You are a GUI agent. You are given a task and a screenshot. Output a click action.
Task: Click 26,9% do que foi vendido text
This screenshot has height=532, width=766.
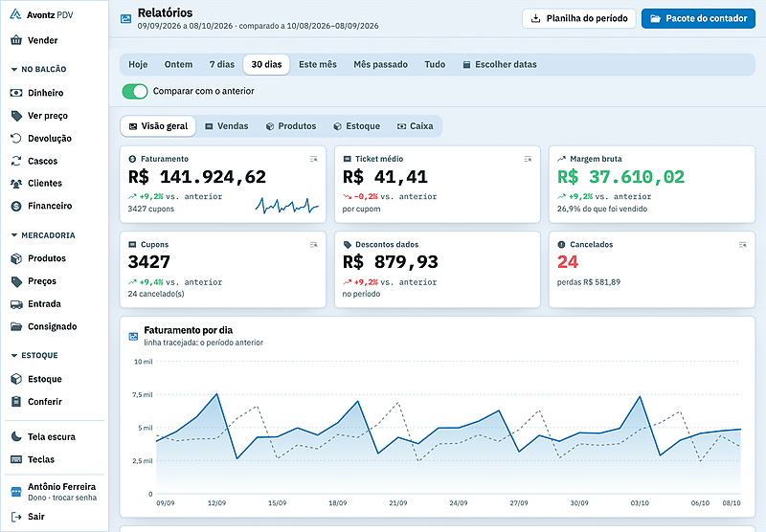(x=602, y=209)
